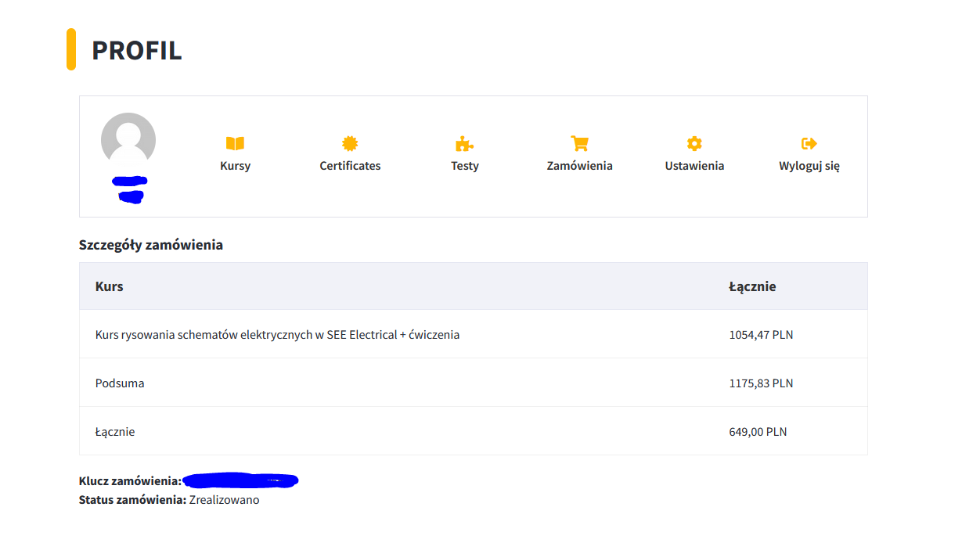Click the gray profile avatar picture
Viewport: 980px width, 543px height.
(x=128, y=140)
